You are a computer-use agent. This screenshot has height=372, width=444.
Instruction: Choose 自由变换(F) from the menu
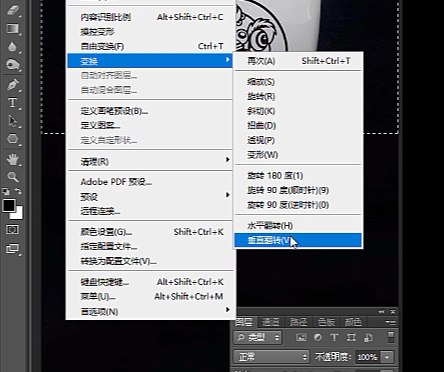pyautogui.click(x=151, y=46)
